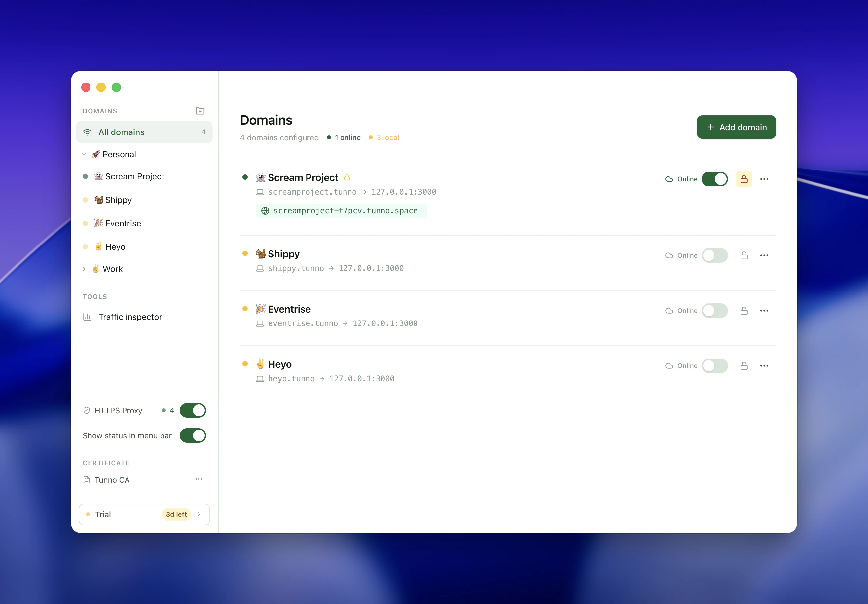The width and height of the screenshot is (868, 604).
Task: Turn off Show status in menu bar
Action: pyautogui.click(x=193, y=435)
